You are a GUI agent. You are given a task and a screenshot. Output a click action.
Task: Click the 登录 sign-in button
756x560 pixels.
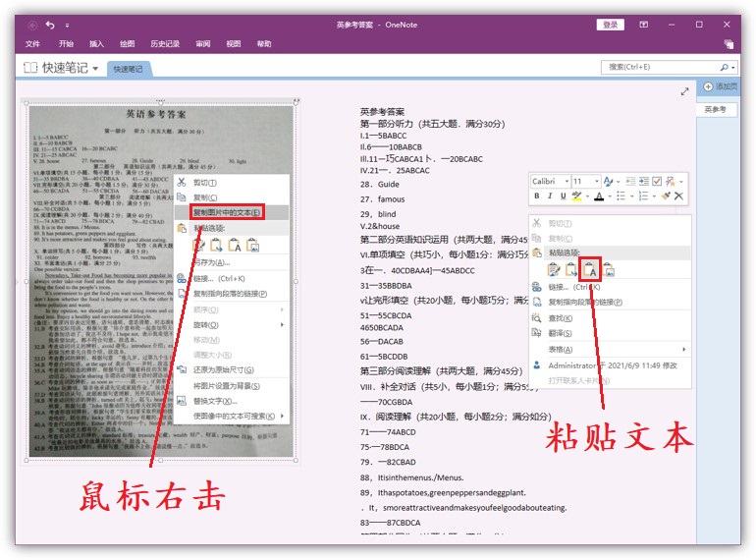click(x=610, y=25)
